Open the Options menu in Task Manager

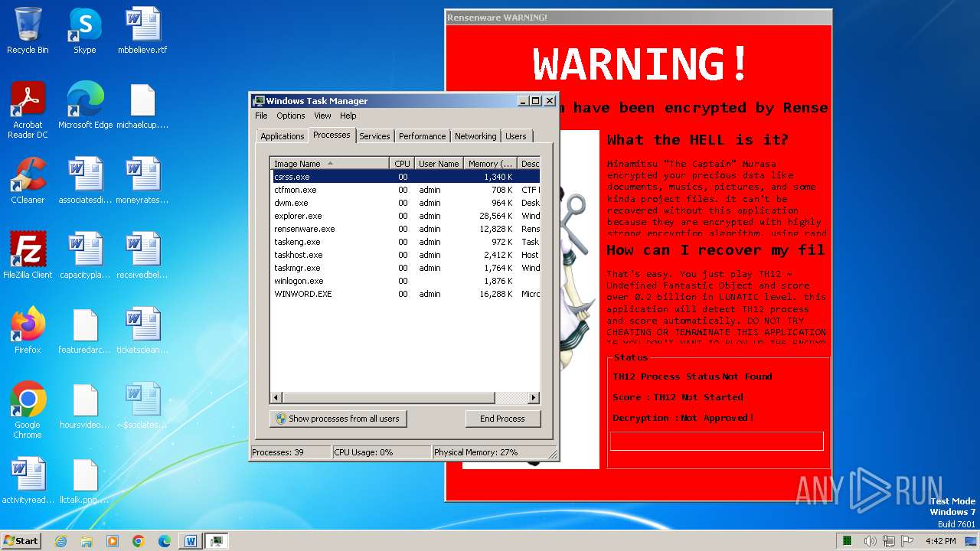(x=290, y=116)
